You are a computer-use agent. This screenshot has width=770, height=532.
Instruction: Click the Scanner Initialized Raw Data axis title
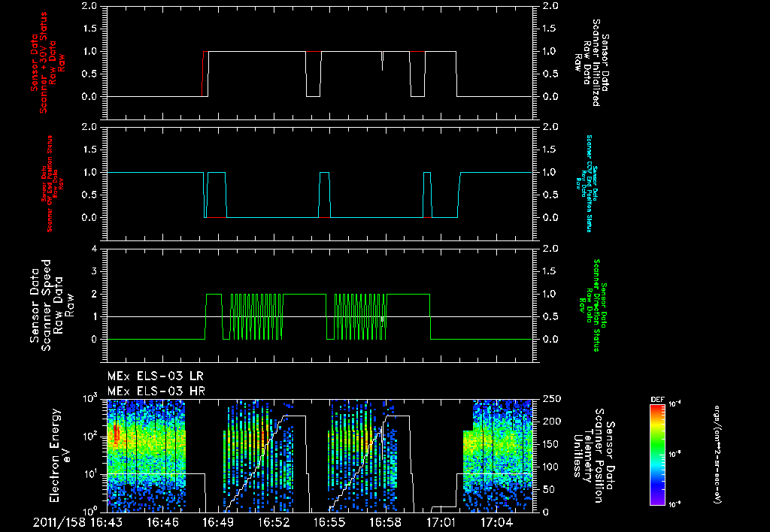[591, 63]
